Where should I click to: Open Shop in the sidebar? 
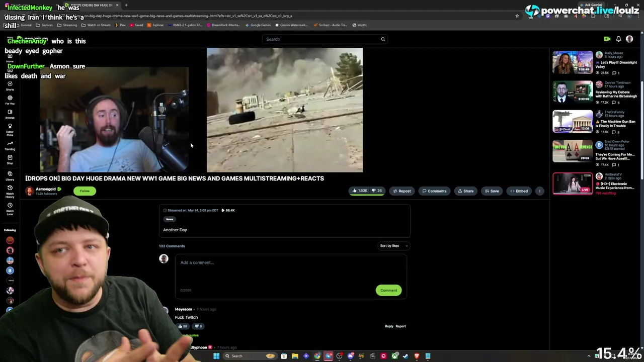[x=10, y=159]
